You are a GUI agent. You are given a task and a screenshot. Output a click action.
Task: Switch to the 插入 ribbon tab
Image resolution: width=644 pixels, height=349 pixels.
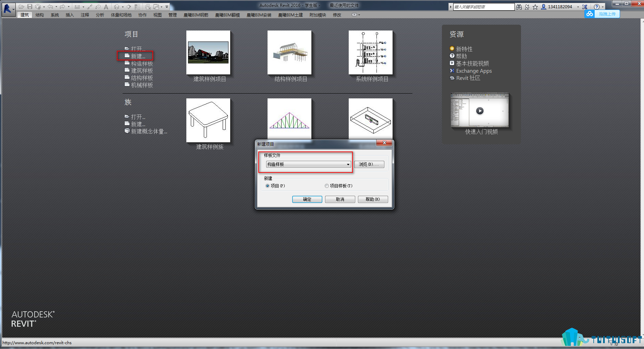(x=70, y=15)
